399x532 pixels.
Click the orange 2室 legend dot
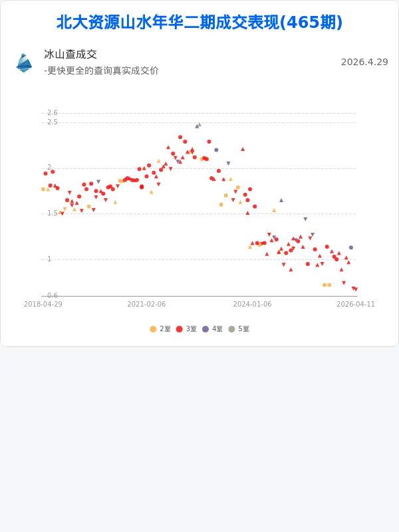tap(153, 329)
